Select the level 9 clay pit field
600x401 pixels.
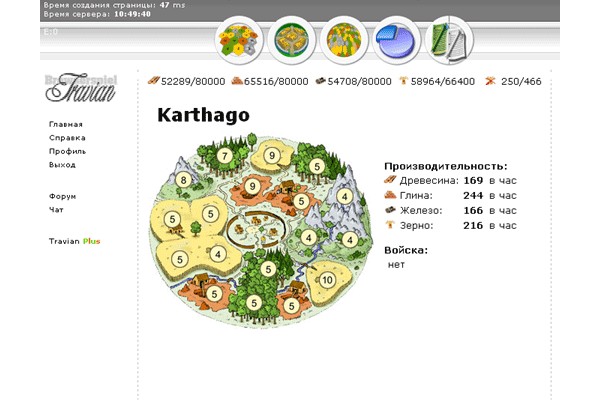pyautogui.click(x=252, y=186)
